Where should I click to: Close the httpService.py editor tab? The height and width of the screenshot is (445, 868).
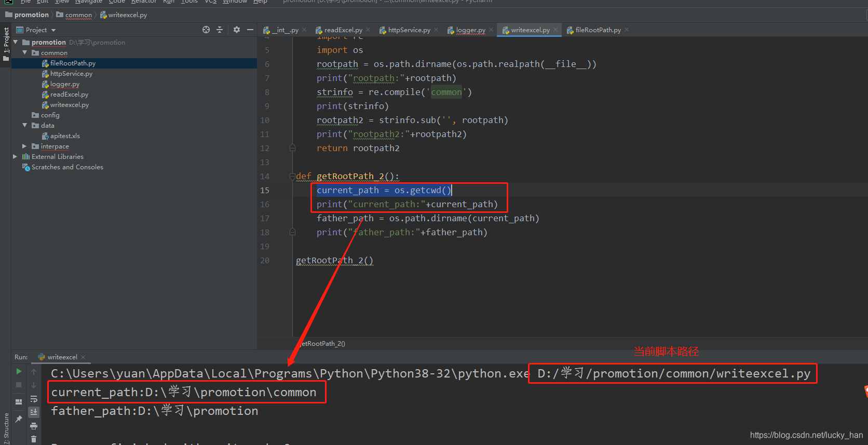point(436,30)
